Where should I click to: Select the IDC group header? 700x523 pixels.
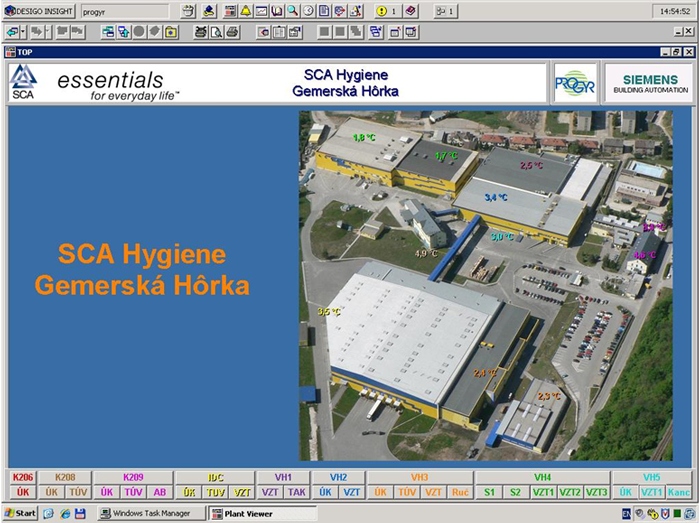click(216, 477)
